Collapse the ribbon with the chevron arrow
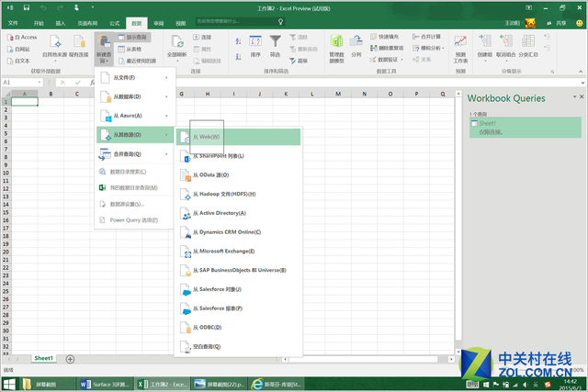Screen dimensions: 588x392 click(581, 72)
